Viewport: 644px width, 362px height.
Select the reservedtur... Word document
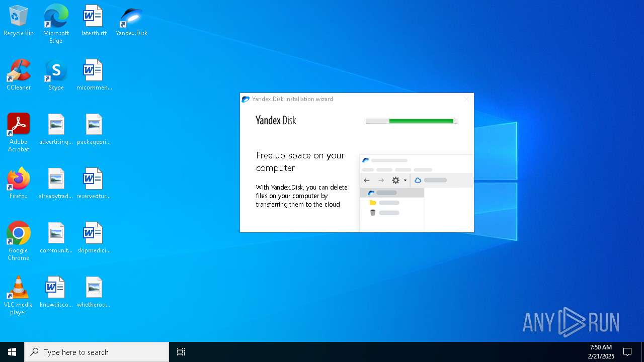pos(94,184)
